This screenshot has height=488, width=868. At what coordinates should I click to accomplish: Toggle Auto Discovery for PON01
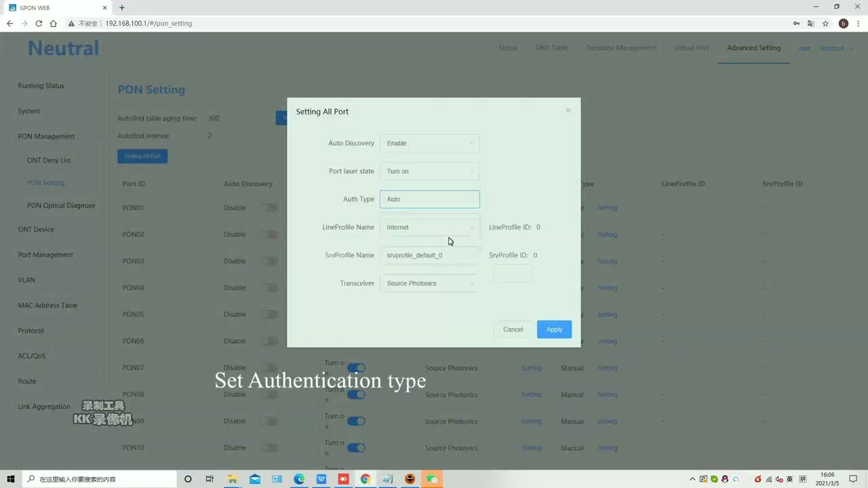(269, 207)
